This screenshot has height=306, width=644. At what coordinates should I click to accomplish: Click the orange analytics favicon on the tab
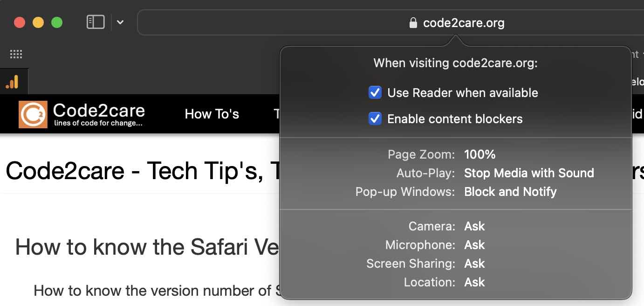(13, 81)
